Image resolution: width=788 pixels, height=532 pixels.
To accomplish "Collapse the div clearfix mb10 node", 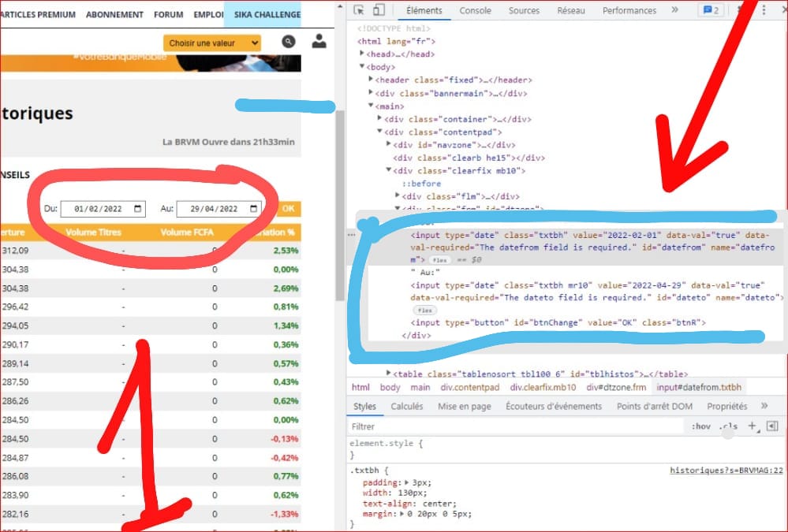I will click(x=388, y=170).
